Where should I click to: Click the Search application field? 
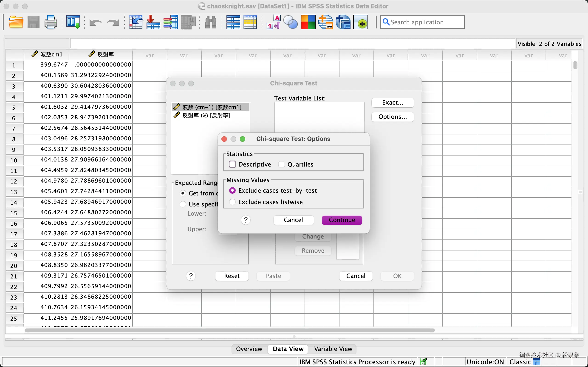[x=422, y=22]
